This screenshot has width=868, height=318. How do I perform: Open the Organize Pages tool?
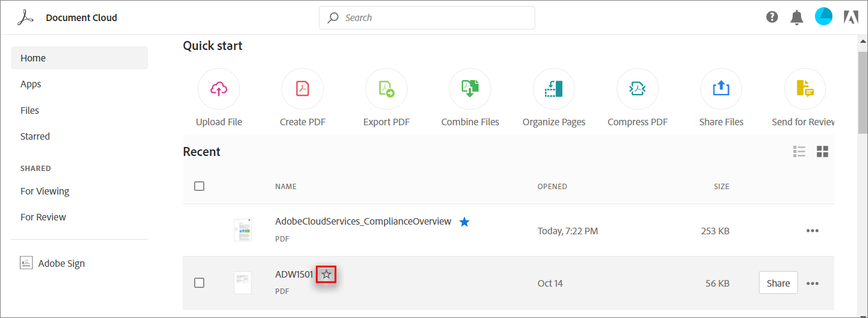tap(554, 90)
